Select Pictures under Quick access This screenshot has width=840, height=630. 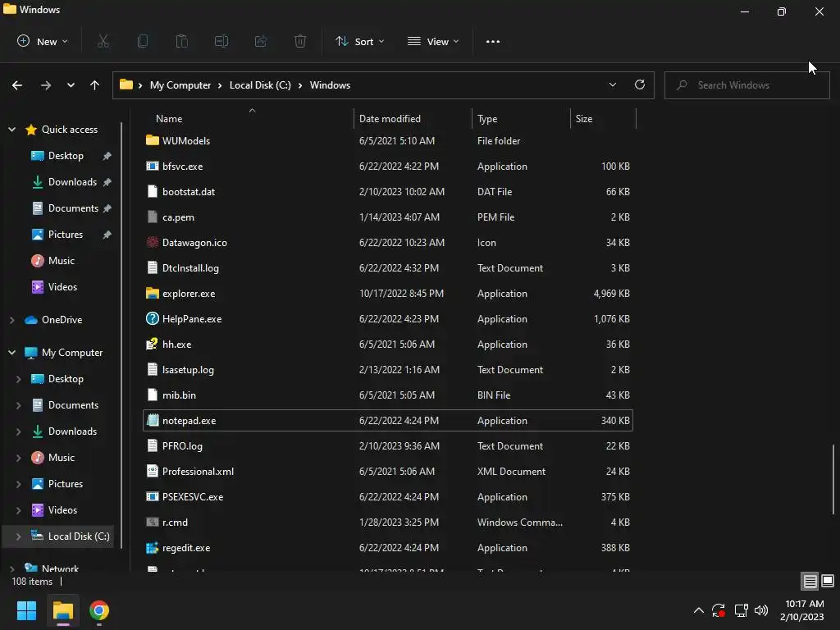(66, 235)
